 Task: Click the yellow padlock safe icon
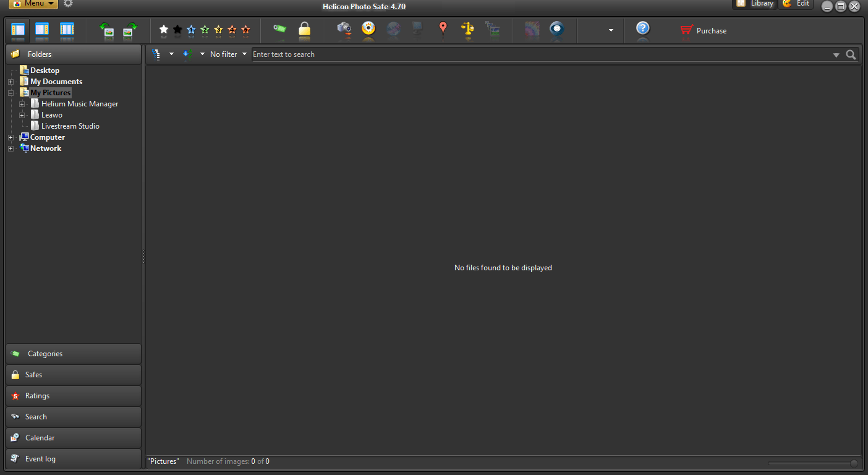[304, 29]
